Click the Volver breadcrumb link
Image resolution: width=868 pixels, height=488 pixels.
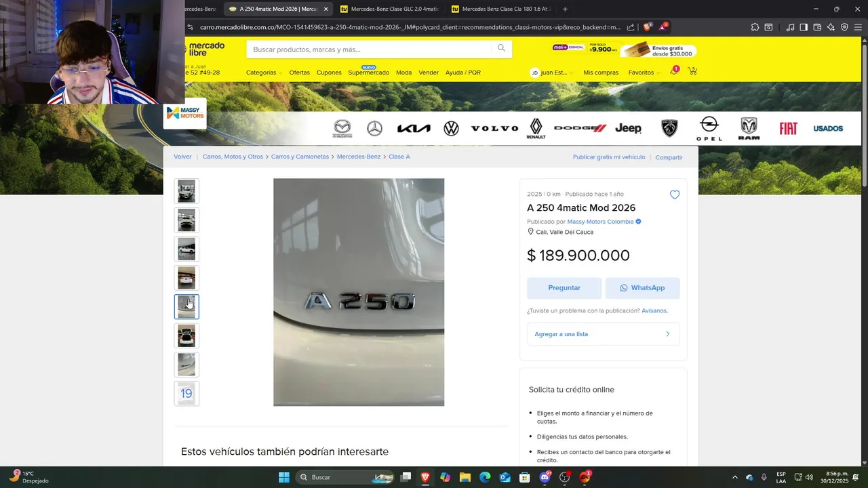182,157
